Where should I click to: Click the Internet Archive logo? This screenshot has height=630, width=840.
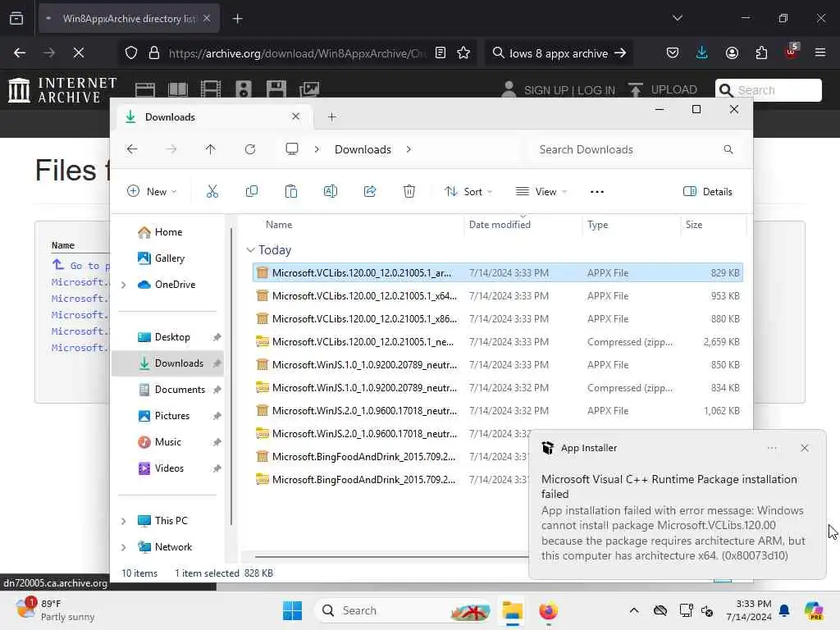coord(62,89)
